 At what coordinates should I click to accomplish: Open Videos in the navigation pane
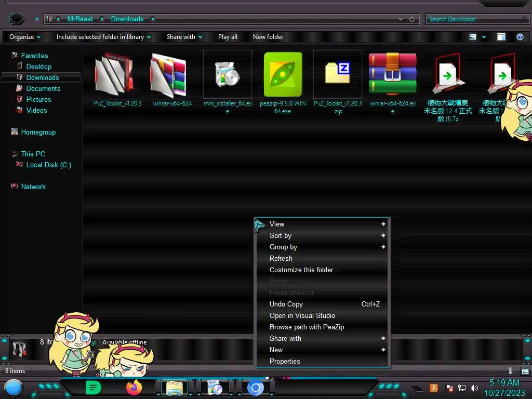[37, 110]
